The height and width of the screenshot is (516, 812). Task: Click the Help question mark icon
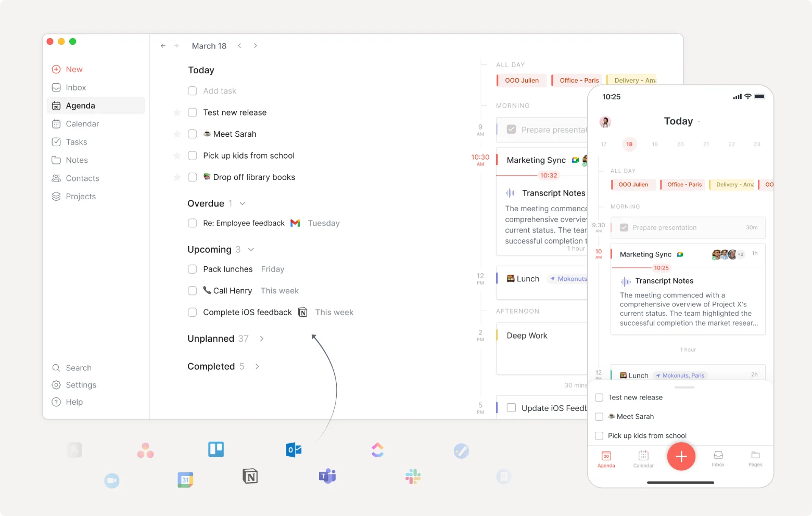click(x=56, y=402)
